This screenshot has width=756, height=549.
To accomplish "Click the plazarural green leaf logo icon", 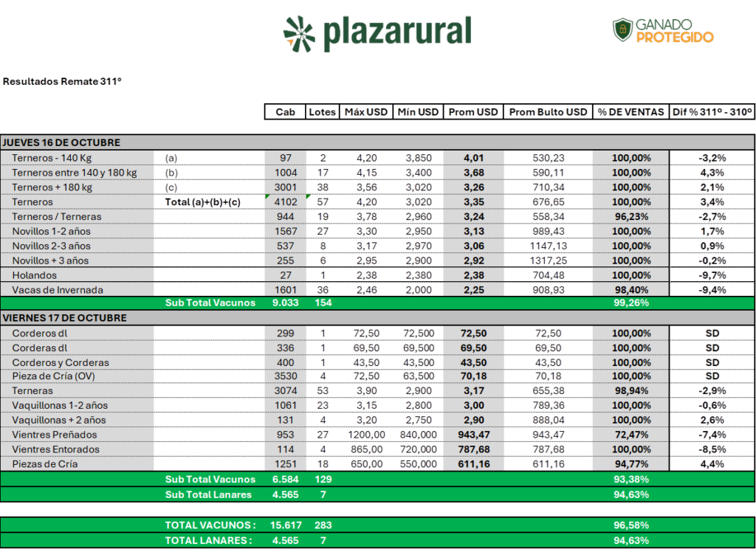I will click(x=299, y=33).
